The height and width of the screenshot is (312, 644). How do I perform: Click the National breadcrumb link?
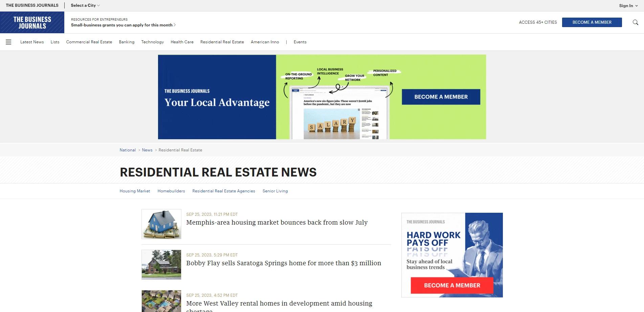tap(128, 150)
